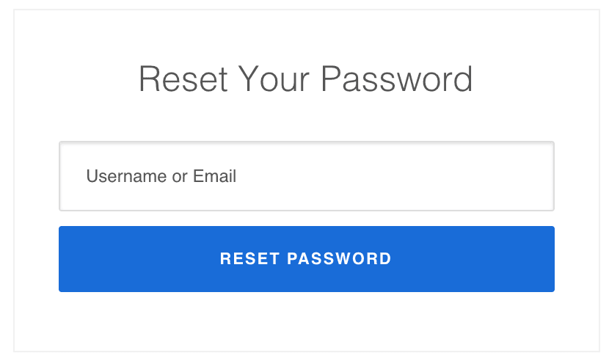The height and width of the screenshot is (364, 609).
Task: Click the RESET PASSWORD button label
Action: click(x=306, y=259)
